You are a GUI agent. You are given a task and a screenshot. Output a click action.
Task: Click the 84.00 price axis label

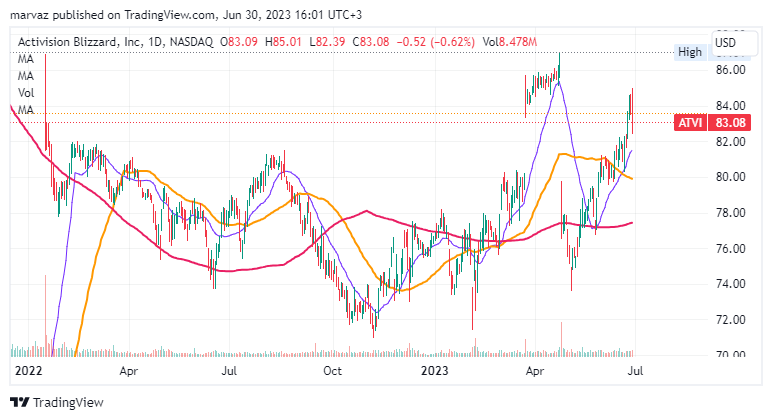click(x=731, y=106)
